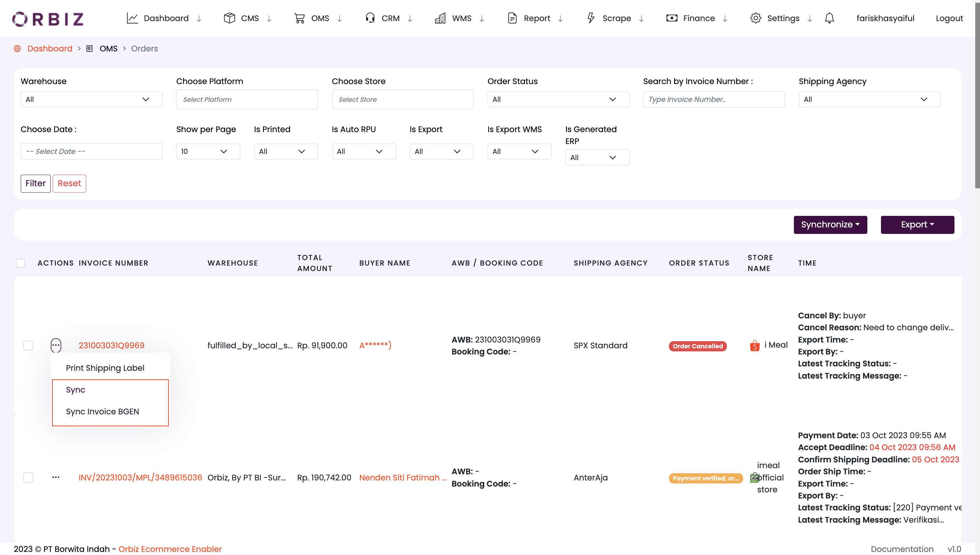Open the Is Export WMS dropdown
The image size is (980, 555).
(519, 151)
